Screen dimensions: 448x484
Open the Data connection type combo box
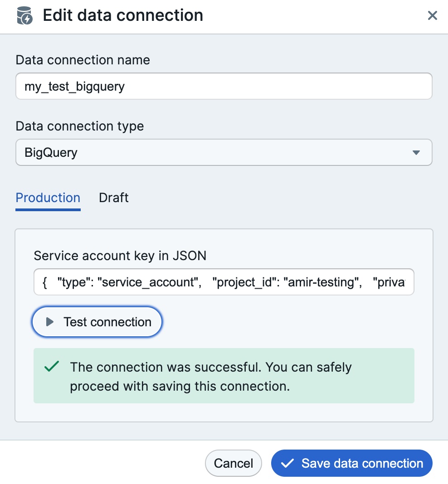224,152
